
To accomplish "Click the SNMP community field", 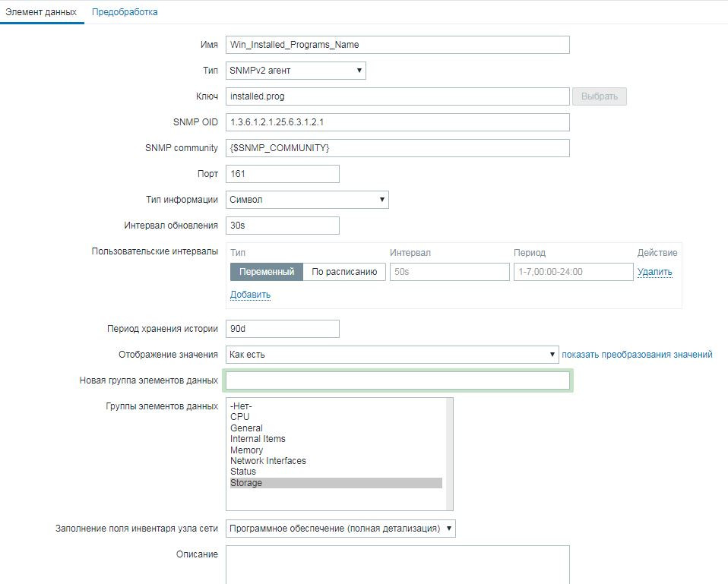I will tap(397, 148).
